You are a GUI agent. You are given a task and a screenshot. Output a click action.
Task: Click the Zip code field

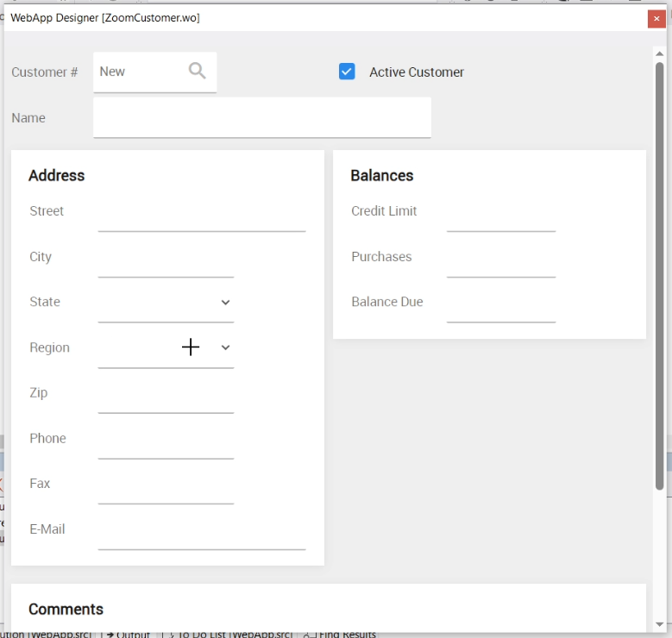pos(166,397)
